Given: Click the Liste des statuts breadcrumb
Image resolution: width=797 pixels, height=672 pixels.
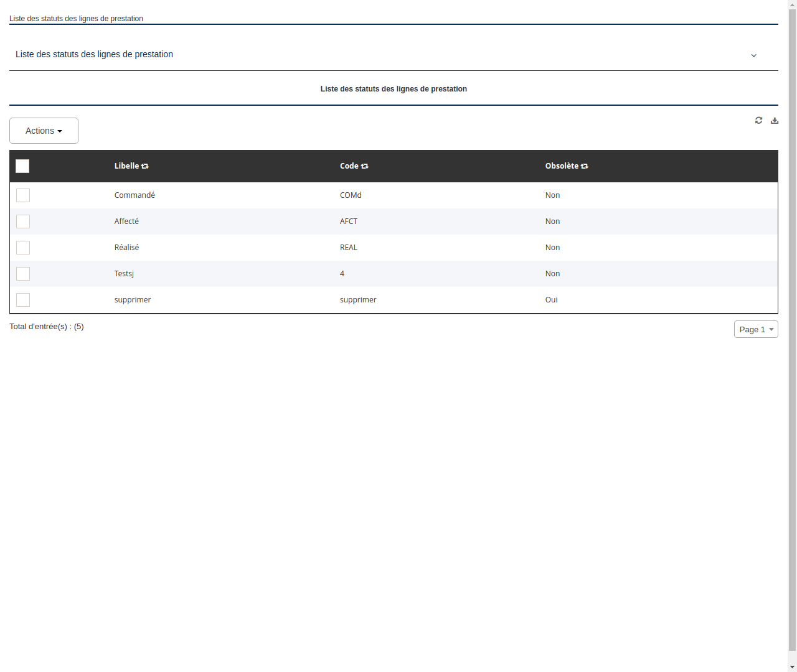Looking at the screenshot, I should (x=76, y=19).
